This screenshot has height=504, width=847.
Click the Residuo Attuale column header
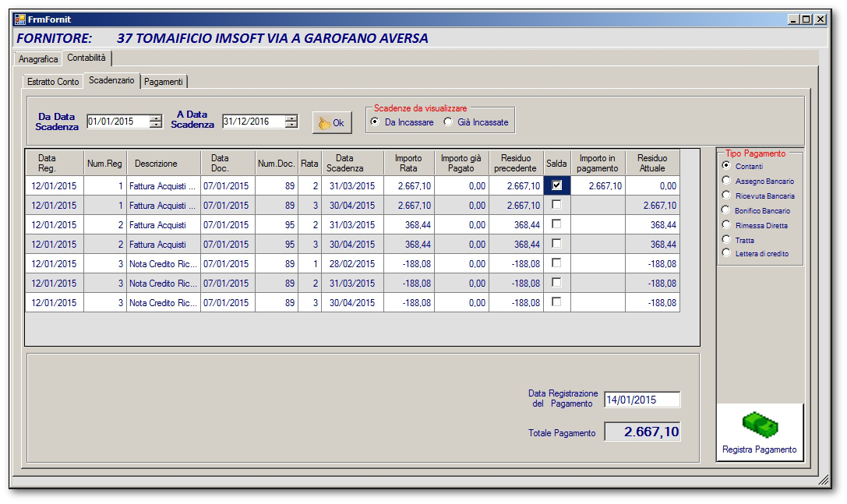(x=652, y=163)
